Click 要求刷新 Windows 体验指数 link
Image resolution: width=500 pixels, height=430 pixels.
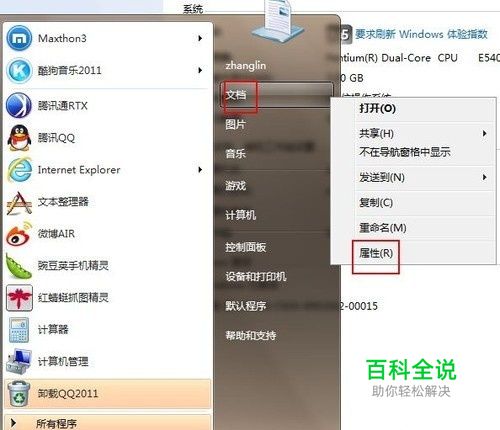(x=421, y=34)
